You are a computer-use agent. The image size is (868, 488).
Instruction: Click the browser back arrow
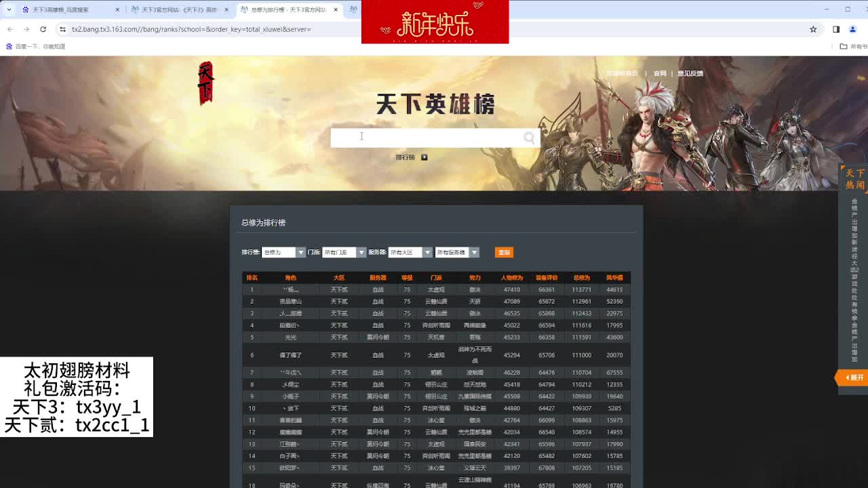click(10, 29)
